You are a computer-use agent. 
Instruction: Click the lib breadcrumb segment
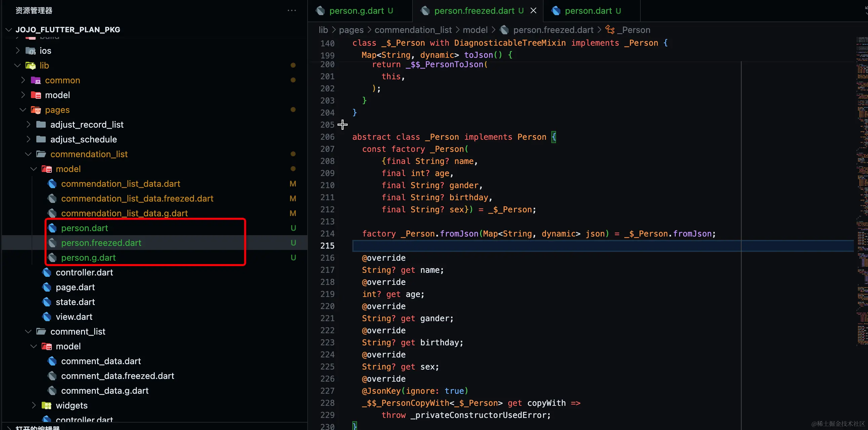click(x=323, y=30)
